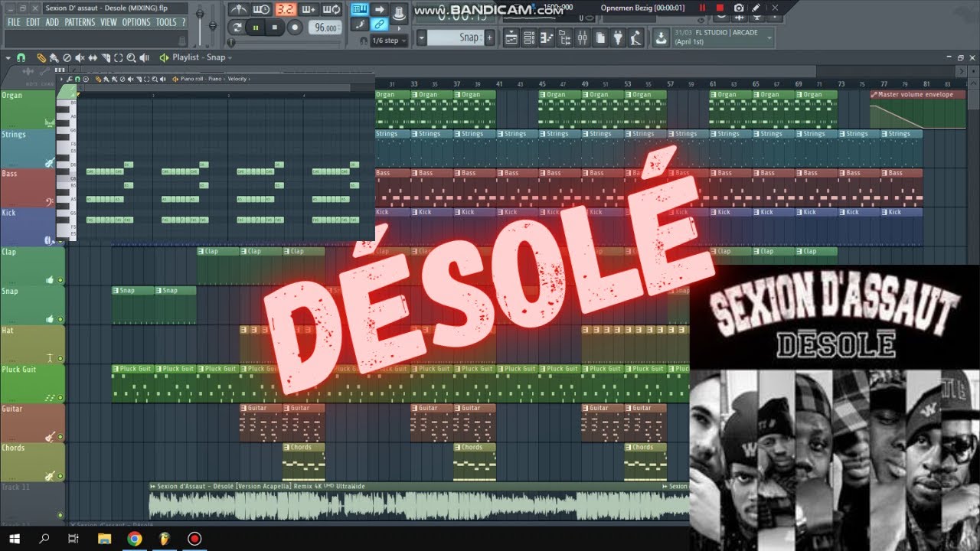Select the Master volume envelope automation clip
Image resolution: width=980 pixels, height=551 pixels.
(x=918, y=109)
